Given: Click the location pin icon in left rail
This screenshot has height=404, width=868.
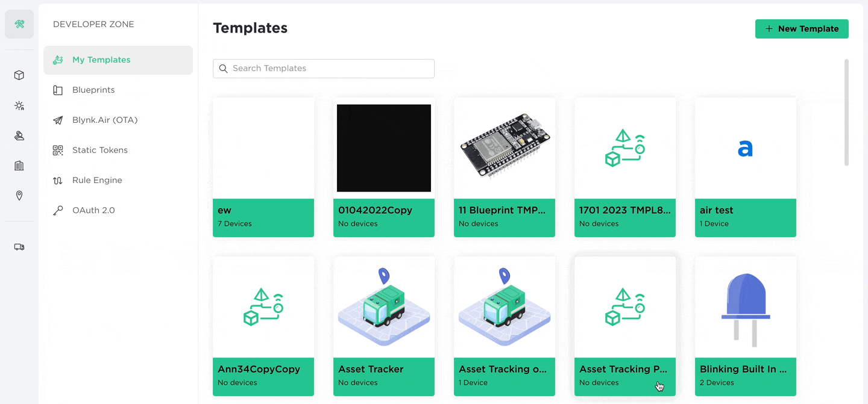Looking at the screenshot, I should (19, 196).
